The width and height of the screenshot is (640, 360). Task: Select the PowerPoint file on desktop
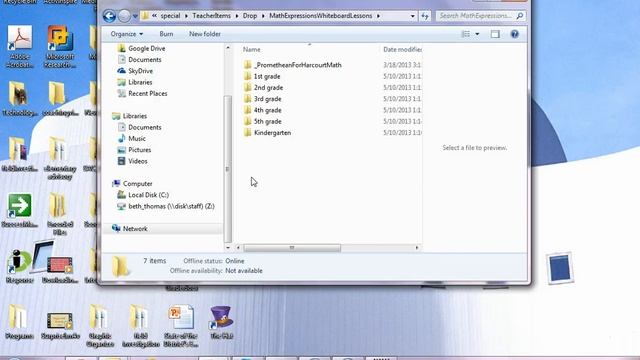point(181,326)
